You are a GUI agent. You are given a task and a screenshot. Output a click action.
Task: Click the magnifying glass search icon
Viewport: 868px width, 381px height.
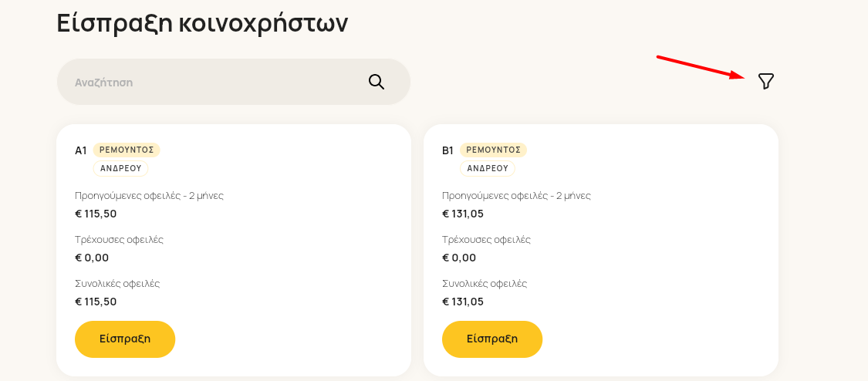click(x=377, y=82)
